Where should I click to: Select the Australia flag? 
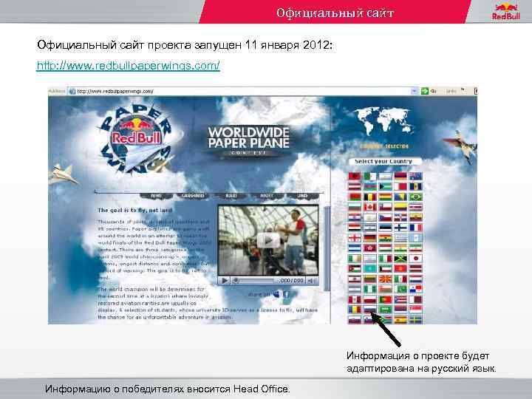click(x=415, y=177)
